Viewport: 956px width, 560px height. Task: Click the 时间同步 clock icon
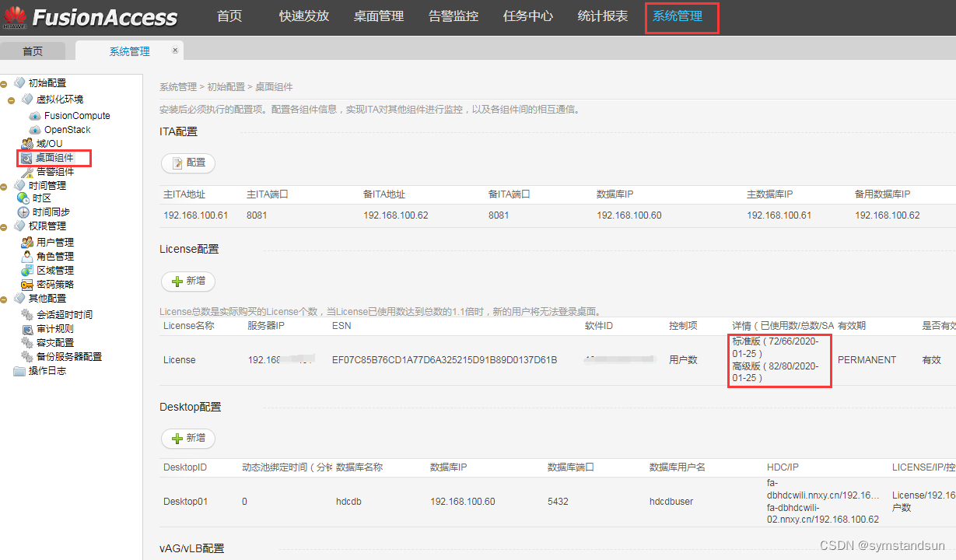tap(23, 212)
